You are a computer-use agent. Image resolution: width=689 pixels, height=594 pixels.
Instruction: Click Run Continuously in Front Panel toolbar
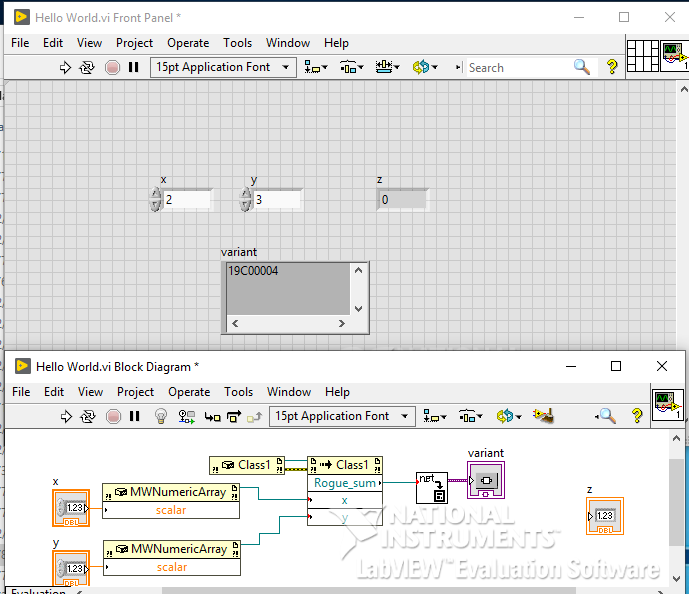pyautogui.click(x=87, y=68)
